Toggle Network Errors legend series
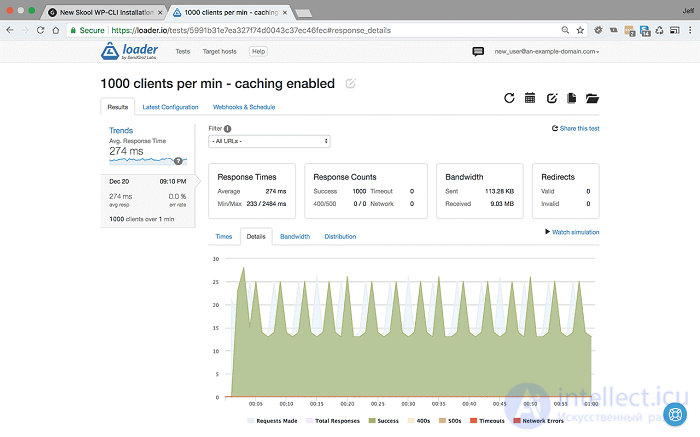The width and height of the screenshot is (700, 437). click(x=538, y=420)
